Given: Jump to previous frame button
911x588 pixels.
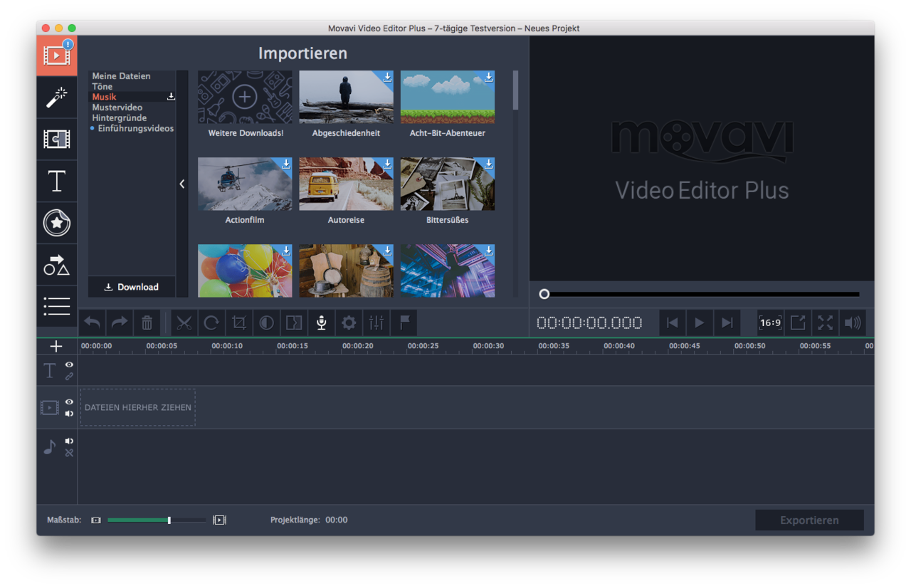Looking at the screenshot, I should coord(673,323).
